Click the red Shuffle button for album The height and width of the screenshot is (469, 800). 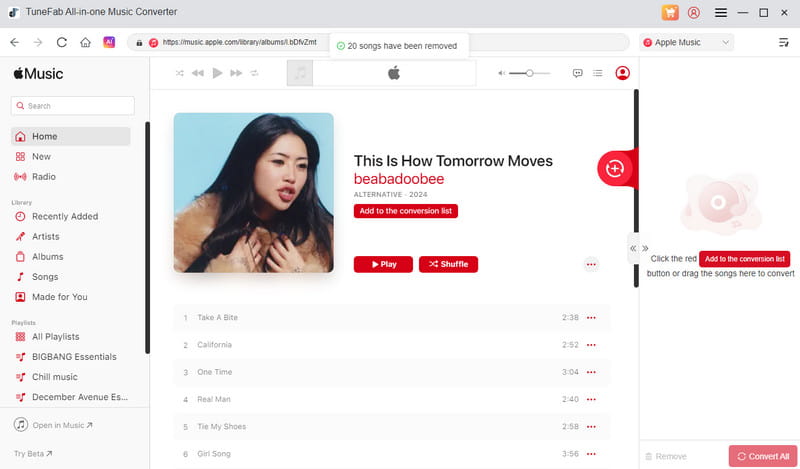click(448, 264)
